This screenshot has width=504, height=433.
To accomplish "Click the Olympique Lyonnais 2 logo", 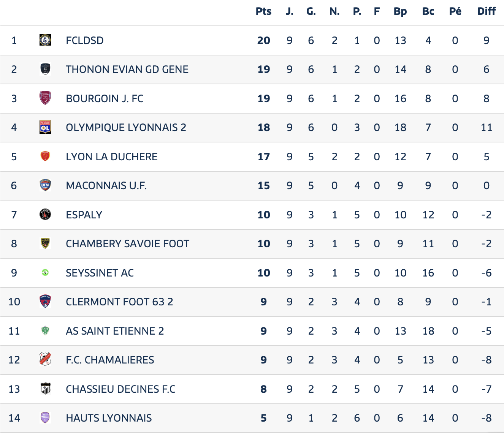I will coord(45,127).
